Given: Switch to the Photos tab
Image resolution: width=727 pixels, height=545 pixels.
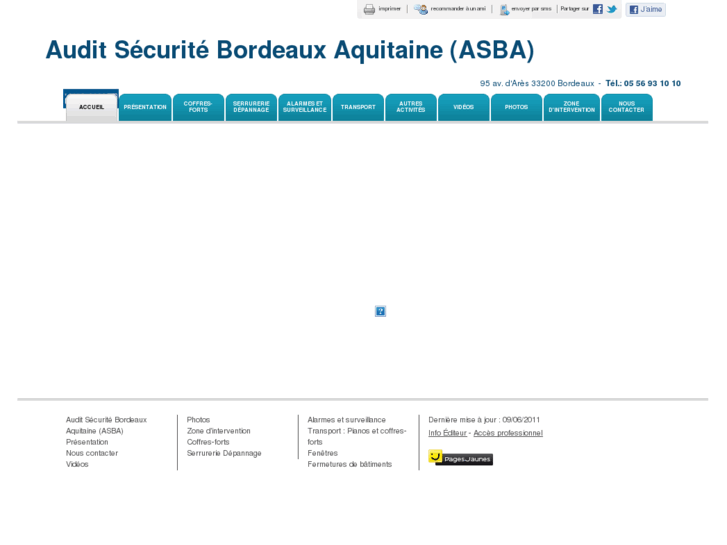Looking at the screenshot, I should (517, 108).
